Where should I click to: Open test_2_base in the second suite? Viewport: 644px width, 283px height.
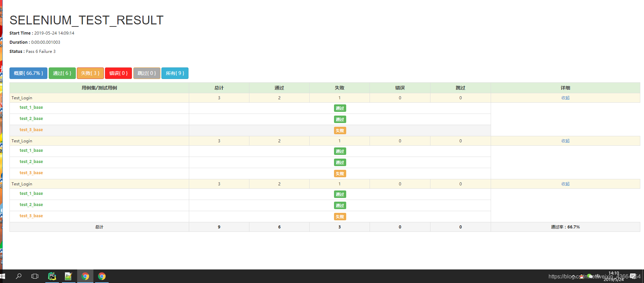coord(31,162)
